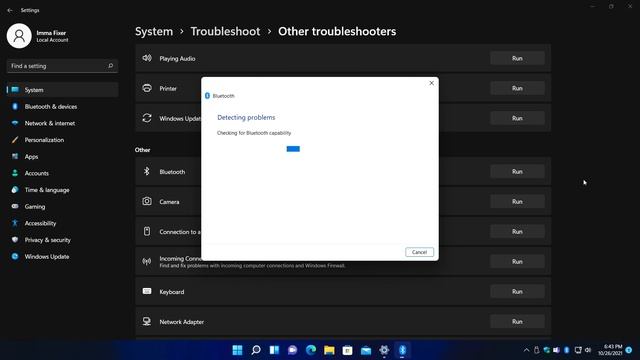
Task: Open the volume tray icon
Action: pos(588,350)
